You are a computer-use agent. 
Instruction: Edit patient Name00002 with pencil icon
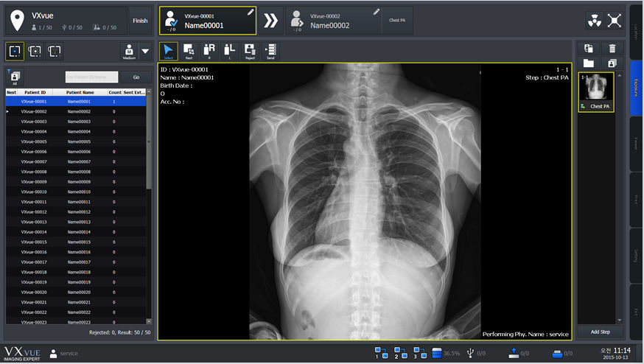coord(377,13)
